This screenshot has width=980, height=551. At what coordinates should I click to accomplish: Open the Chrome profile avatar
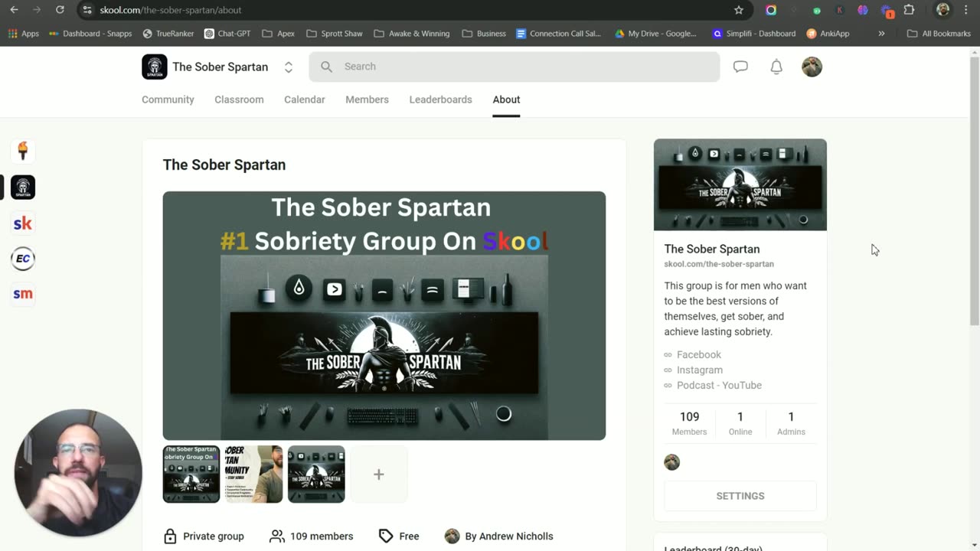943,10
